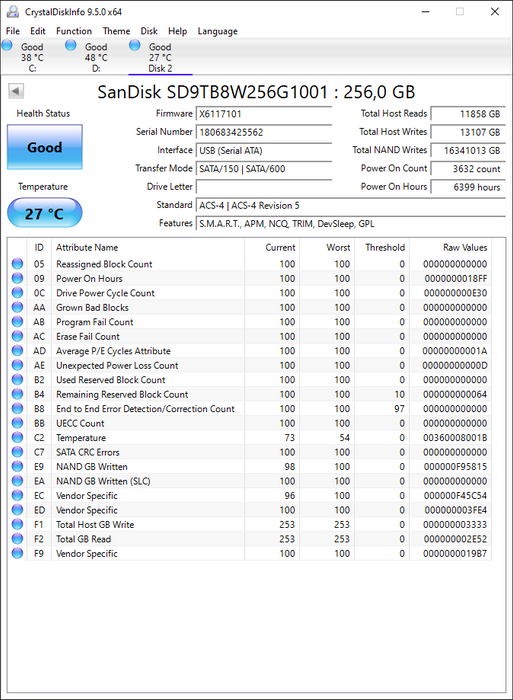Click the empty Drive Letter field

(x=264, y=187)
